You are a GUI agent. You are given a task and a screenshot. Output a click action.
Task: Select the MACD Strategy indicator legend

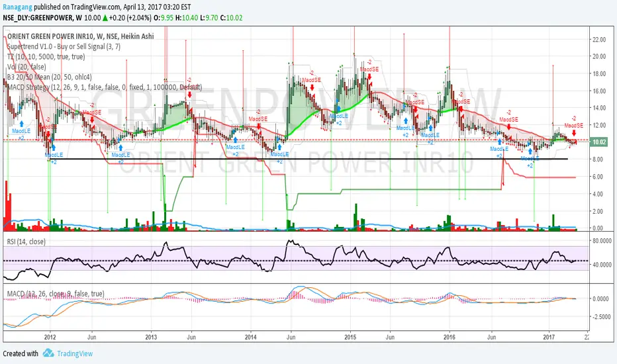[x=105, y=87]
